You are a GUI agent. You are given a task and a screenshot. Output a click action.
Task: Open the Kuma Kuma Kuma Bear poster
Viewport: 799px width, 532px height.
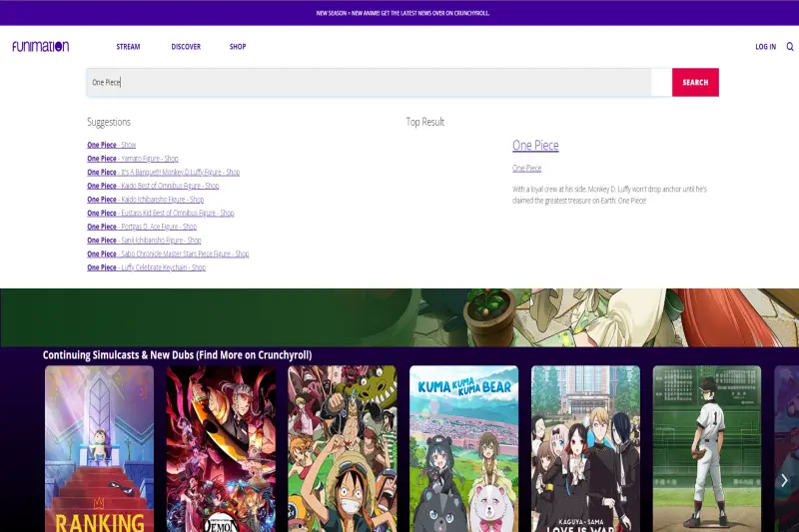click(463, 448)
